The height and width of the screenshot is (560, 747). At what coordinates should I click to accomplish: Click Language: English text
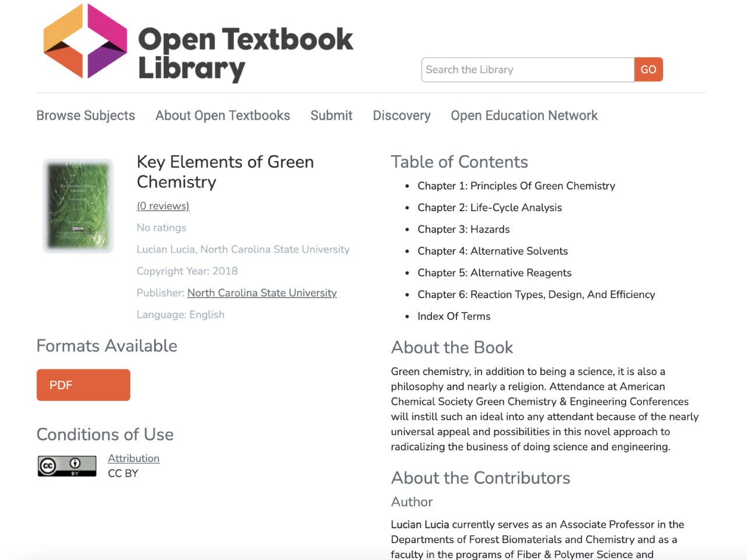coord(180,314)
